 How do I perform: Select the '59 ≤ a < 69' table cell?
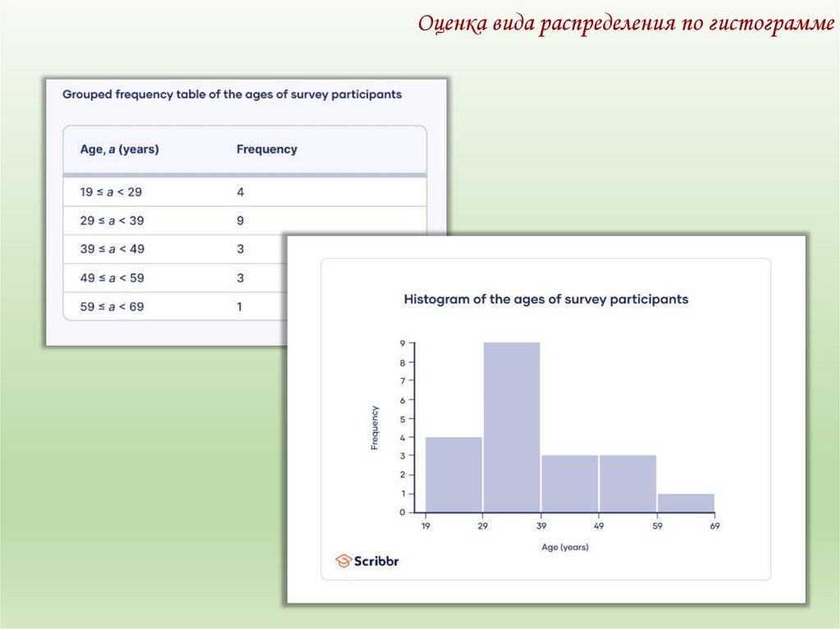click(x=112, y=307)
